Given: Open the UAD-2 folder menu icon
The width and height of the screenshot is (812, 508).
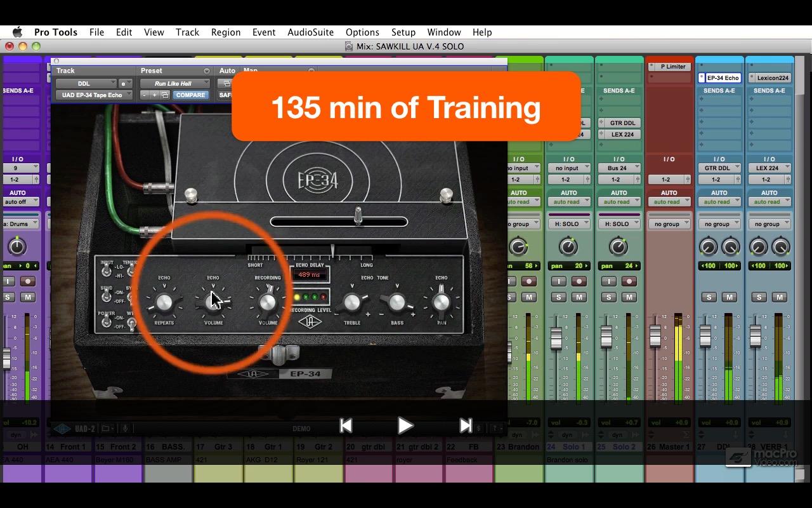Looking at the screenshot, I should 107,429.
